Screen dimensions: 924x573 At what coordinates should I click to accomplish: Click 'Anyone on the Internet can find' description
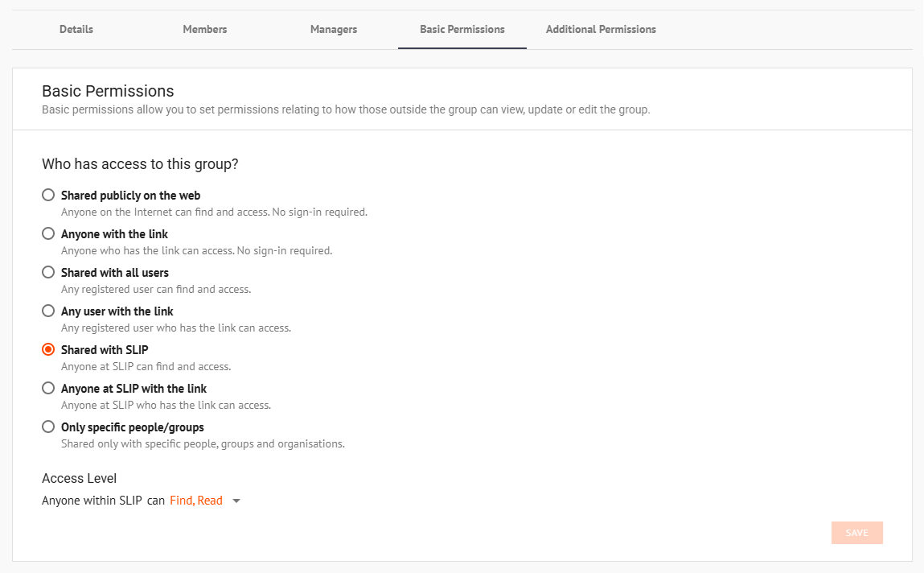coord(214,212)
